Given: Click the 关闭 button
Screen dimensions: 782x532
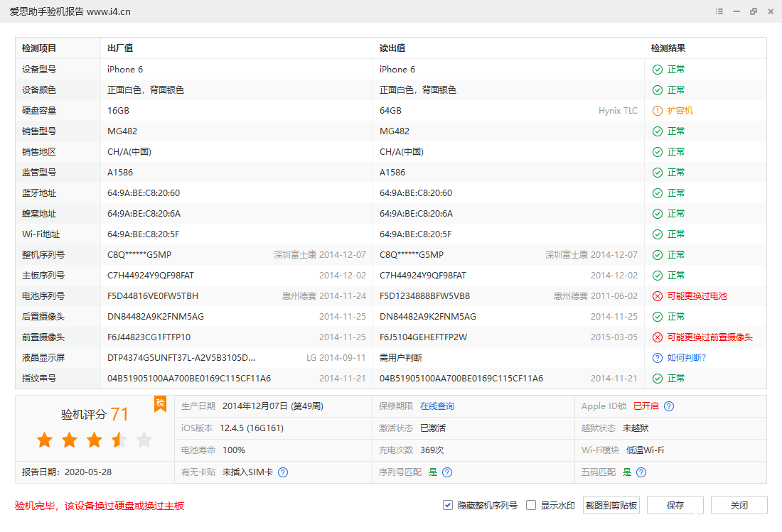Looking at the screenshot, I should tap(739, 505).
